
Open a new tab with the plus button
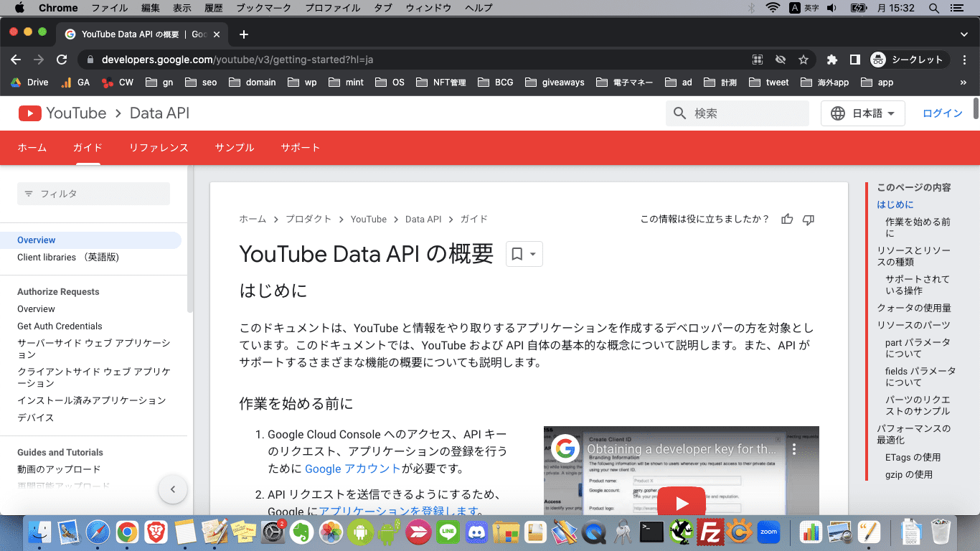244,34
